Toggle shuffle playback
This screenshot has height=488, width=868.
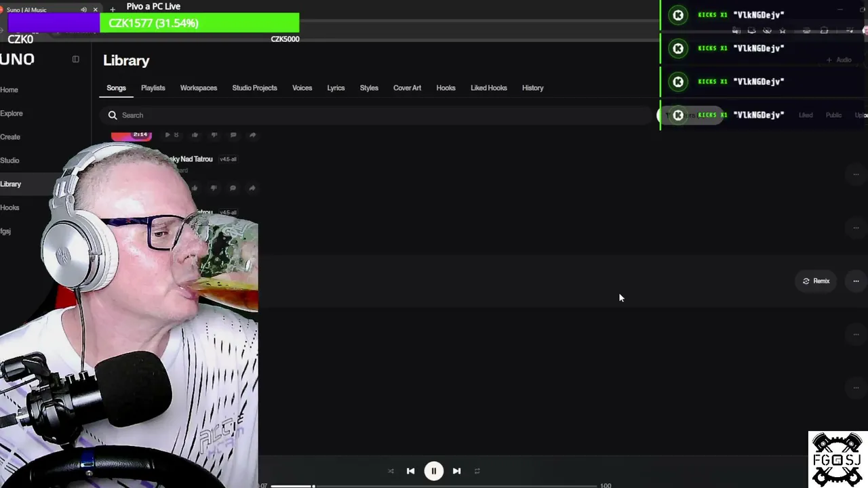click(391, 471)
